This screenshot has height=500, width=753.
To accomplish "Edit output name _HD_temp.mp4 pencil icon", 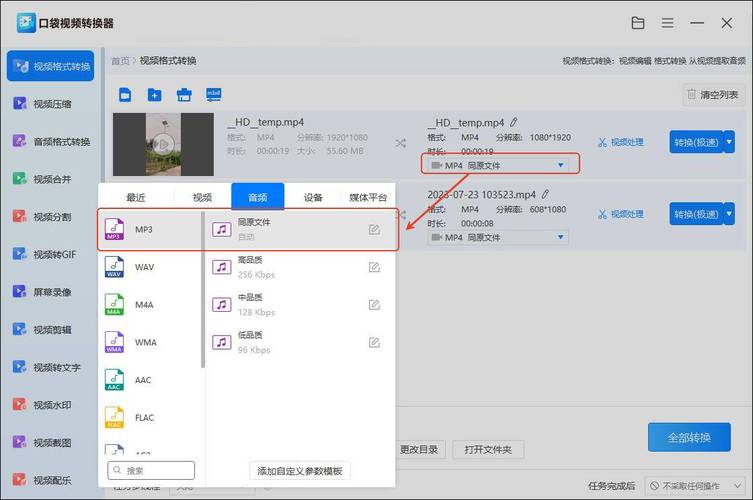I will tap(514, 122).
